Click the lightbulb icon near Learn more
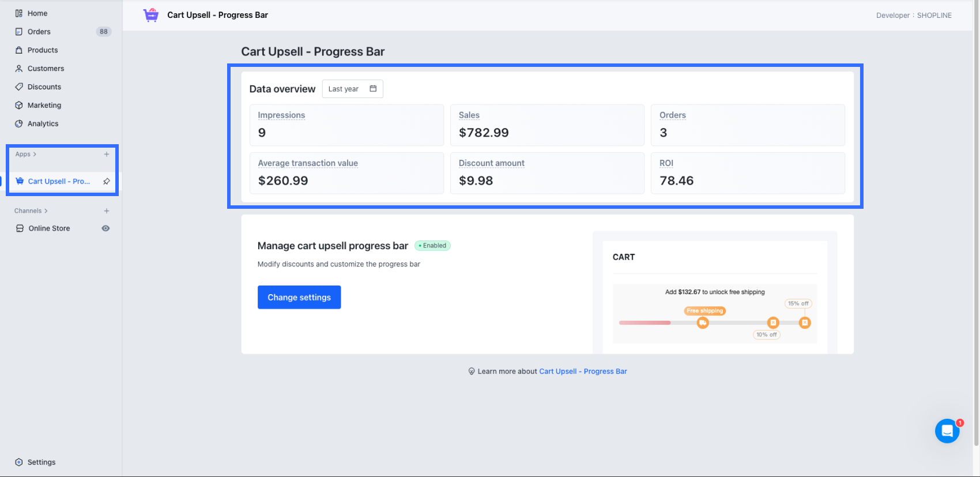980x477 pixels. 472,371
